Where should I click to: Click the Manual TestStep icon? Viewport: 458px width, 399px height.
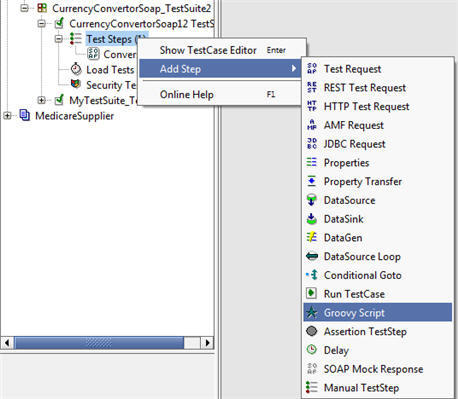pyautogui.click(x=312, y=387)
